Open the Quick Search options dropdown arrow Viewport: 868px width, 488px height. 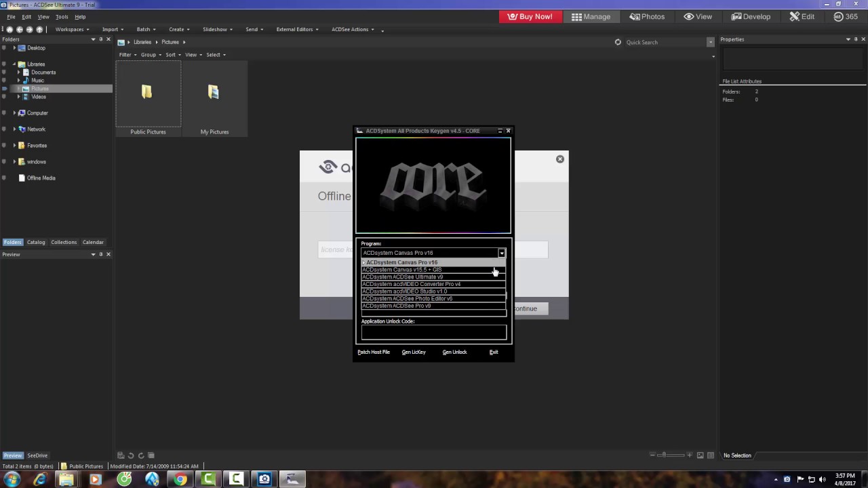click(x=711, y=42)
